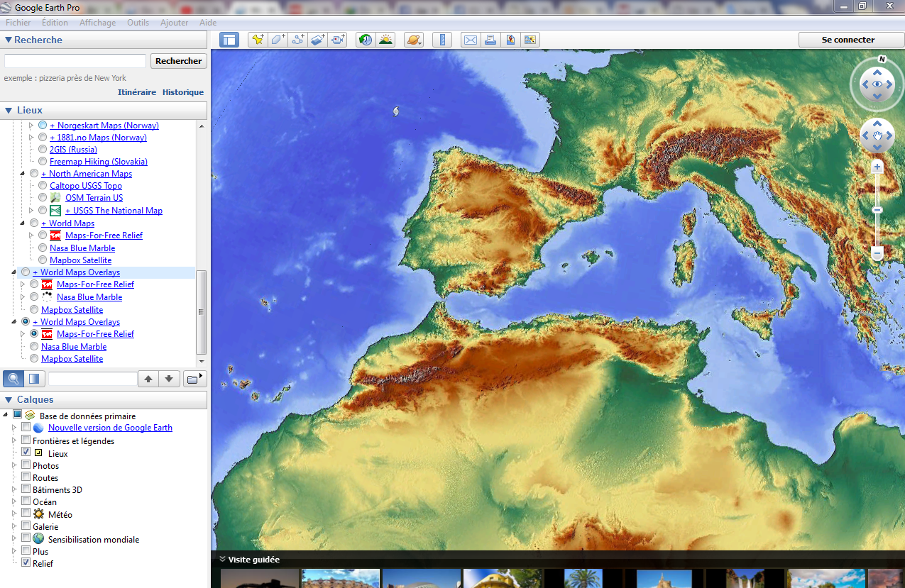The image size is (905, 588).
Task: Select the 2GIS (Russia) radio button
Action: pos(43,150)
